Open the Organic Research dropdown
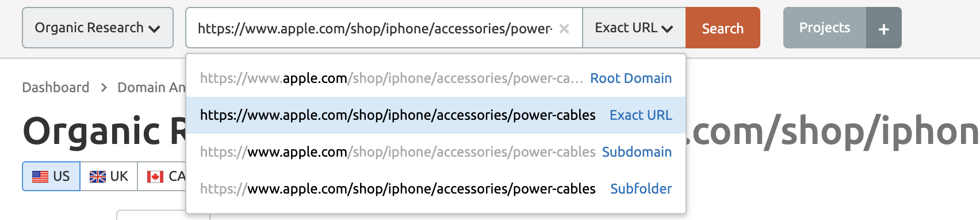Viewport: 980px width, 220px height. tap(98, 28)
